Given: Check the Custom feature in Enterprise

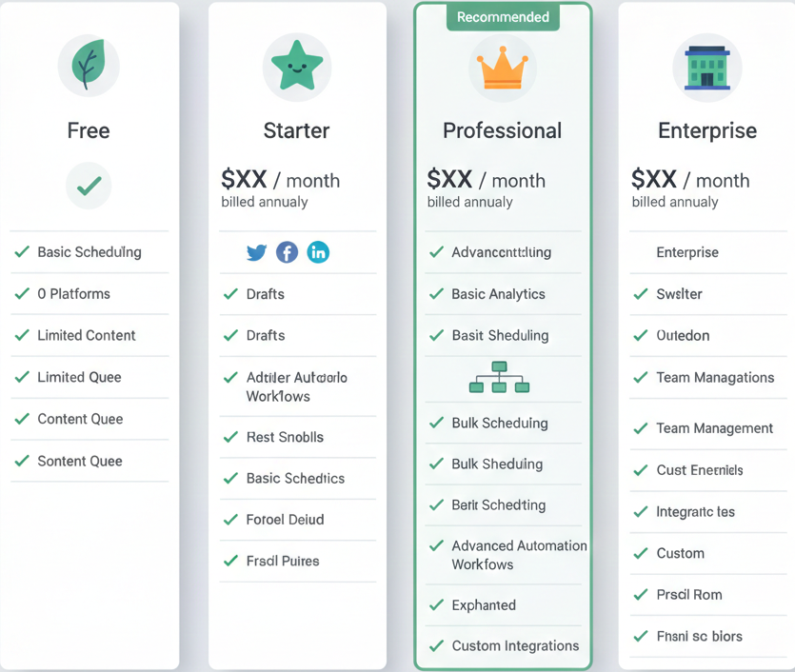Looking at the screenshot, I should pyautogui.click(x=641, y=553).
